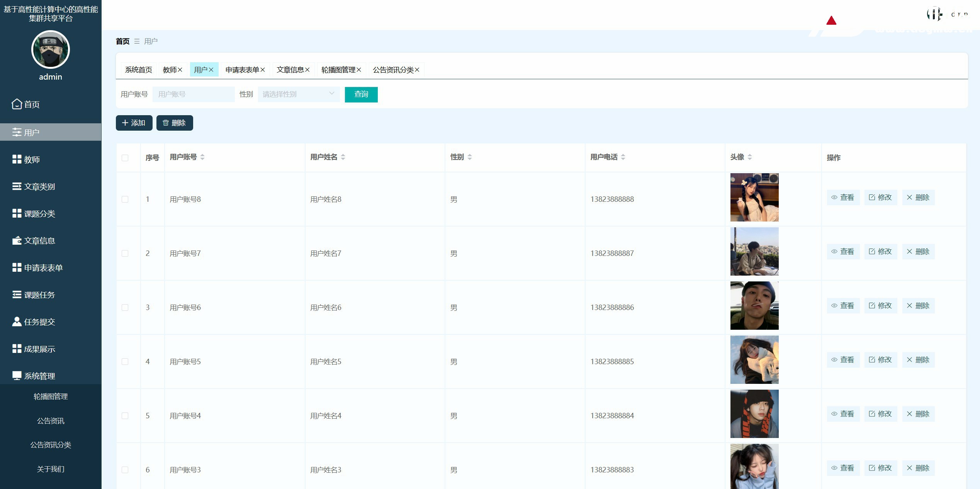
Task: Click the admin avatar picture
Action: (x=51, y=50)
